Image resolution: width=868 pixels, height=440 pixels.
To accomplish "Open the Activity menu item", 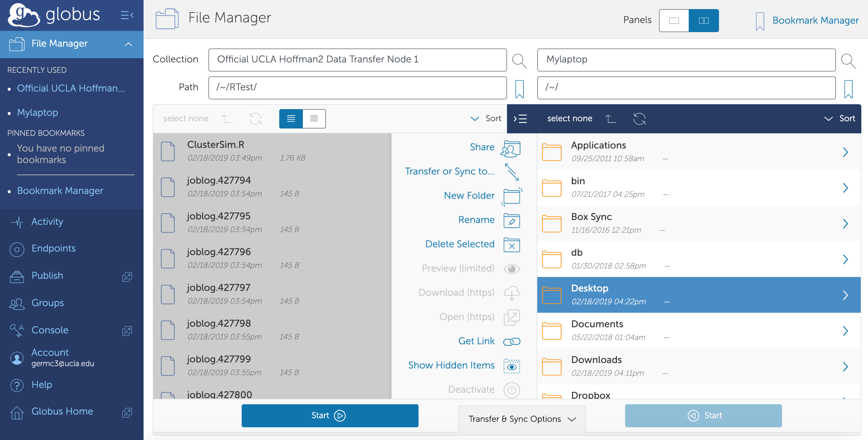I will point(47,222).
